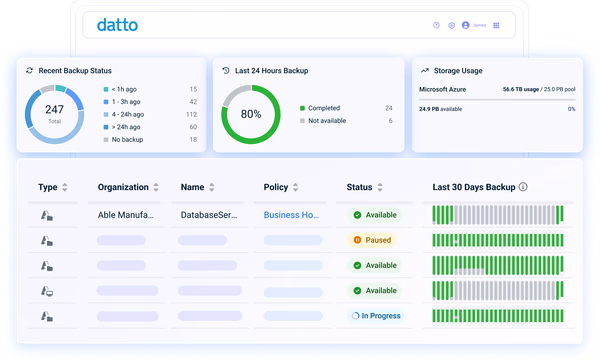This screenshot has width=600, height=361.
Task: Click the Last 30 Days Backup info icon
Action: tap(523, 187)
